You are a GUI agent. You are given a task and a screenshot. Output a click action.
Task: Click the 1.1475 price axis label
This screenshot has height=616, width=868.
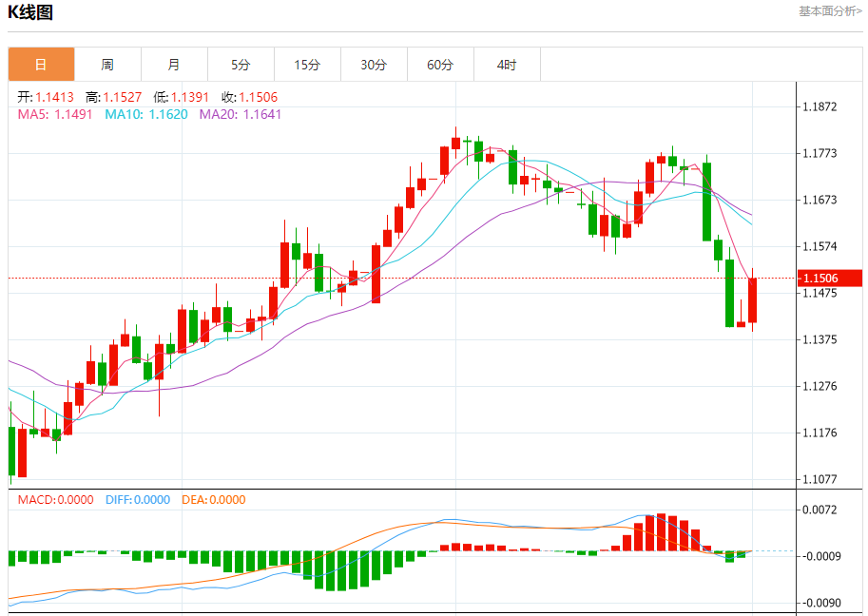point(820,294)
